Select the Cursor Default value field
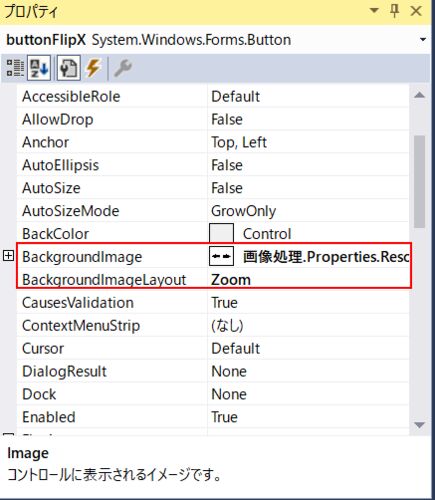The image size is (435, 500). [x=308, y=349]
